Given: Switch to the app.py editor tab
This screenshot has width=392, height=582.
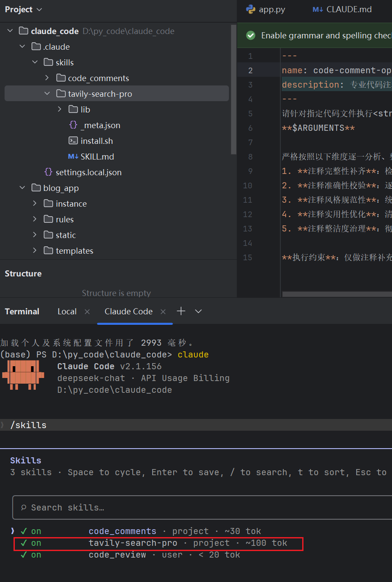Looking at the screenshot, I should coord(266,9).
